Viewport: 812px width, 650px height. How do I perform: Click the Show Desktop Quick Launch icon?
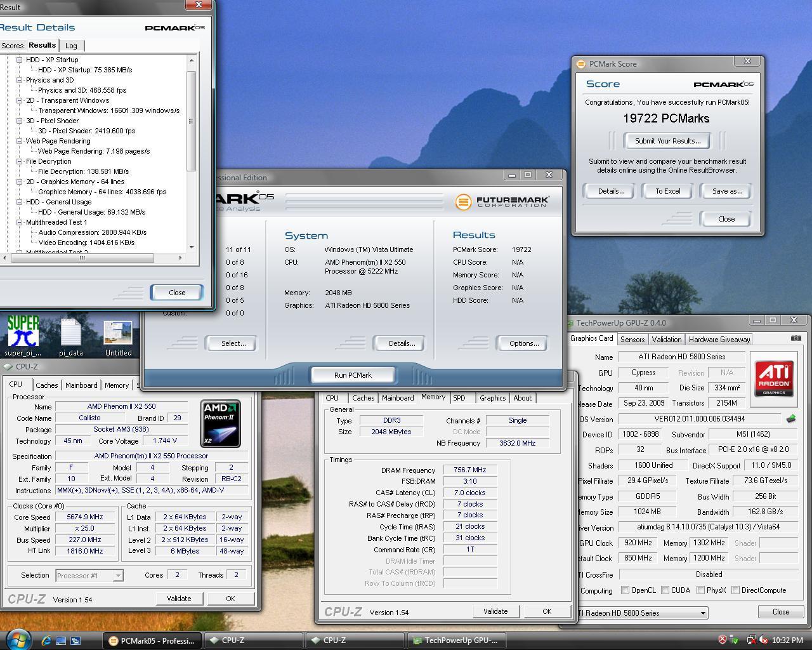point(61,640)
